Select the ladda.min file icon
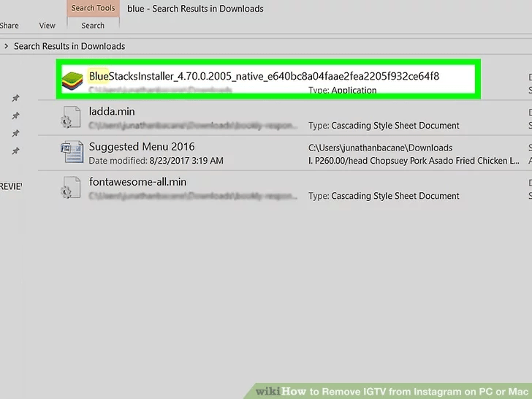The image size is (532, 399). pos(71,117)
